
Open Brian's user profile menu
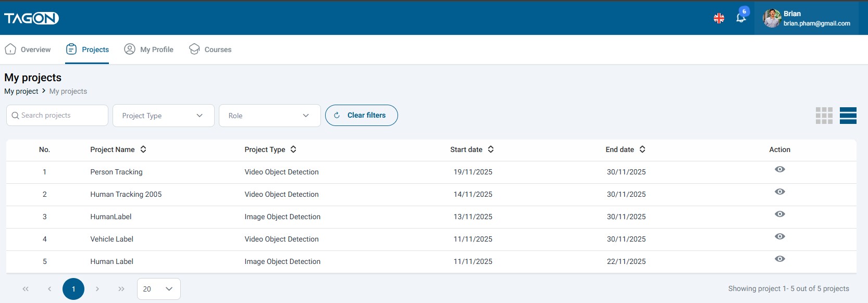[806, 18]
